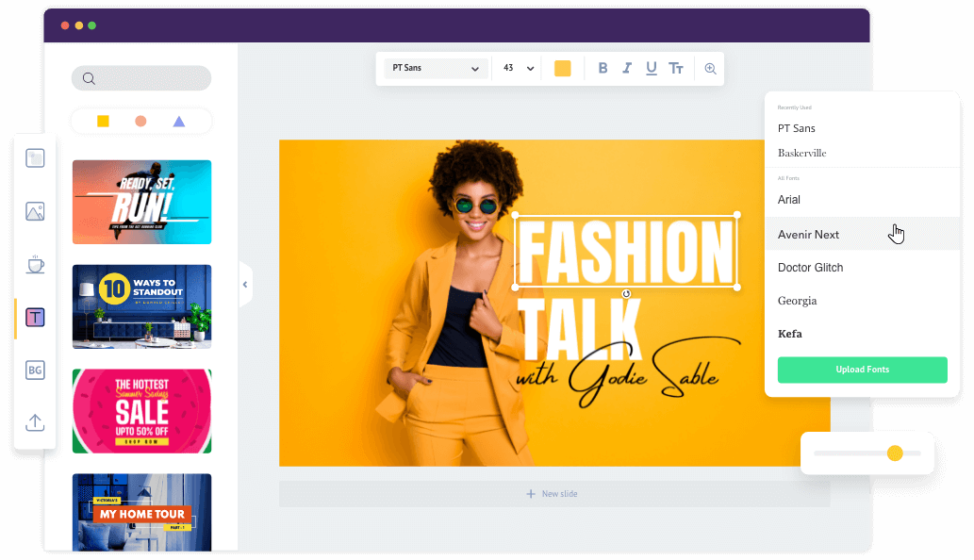Select the coffee cup props icon
The width and height of the screenshot is (974, 560).
click(x=35, y=264)
